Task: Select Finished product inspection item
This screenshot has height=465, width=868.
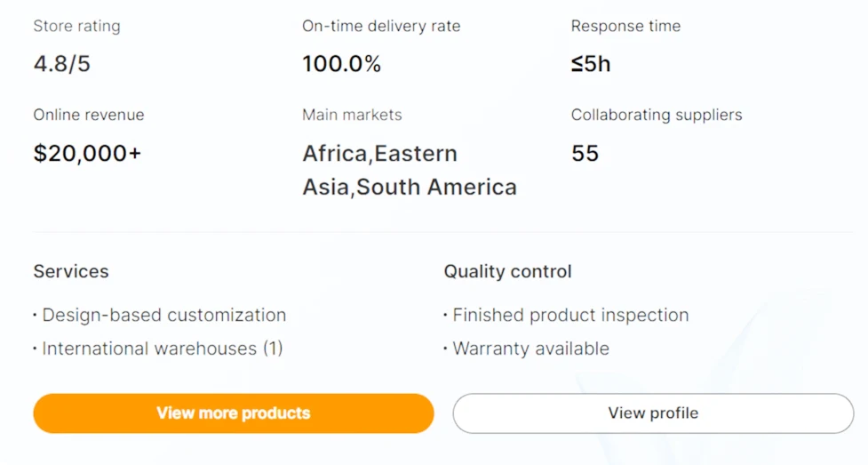Action: click(x=570, y=315)
